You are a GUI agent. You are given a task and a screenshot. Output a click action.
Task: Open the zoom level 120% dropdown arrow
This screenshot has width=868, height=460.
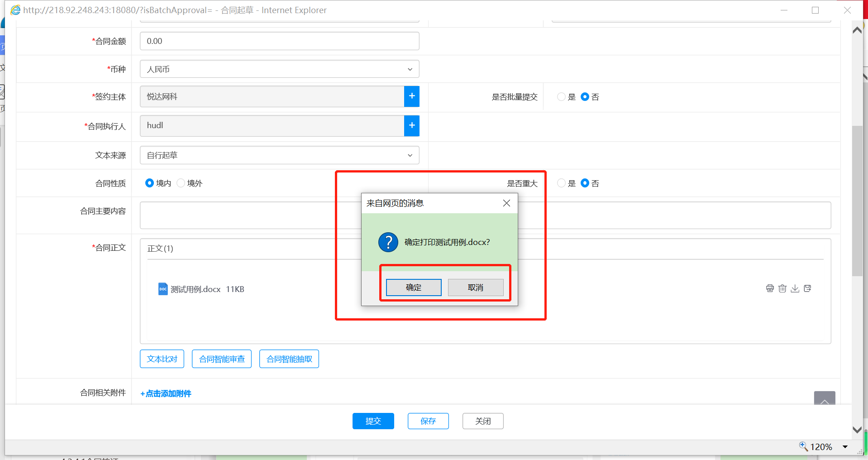coord(845,447)
